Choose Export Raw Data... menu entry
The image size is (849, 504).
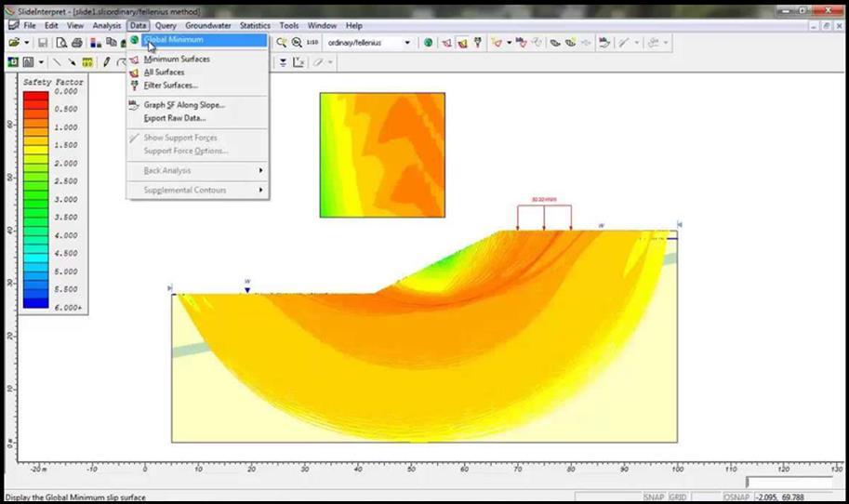198,118
